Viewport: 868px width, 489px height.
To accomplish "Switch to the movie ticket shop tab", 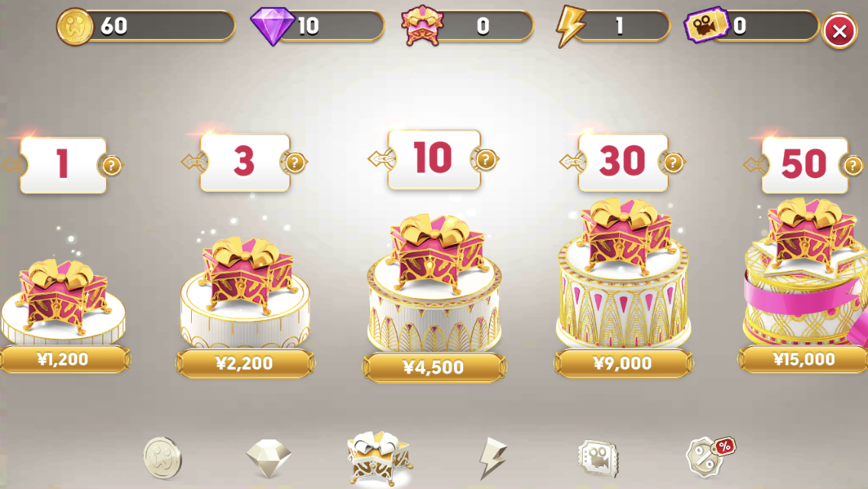I will [598, 458].
